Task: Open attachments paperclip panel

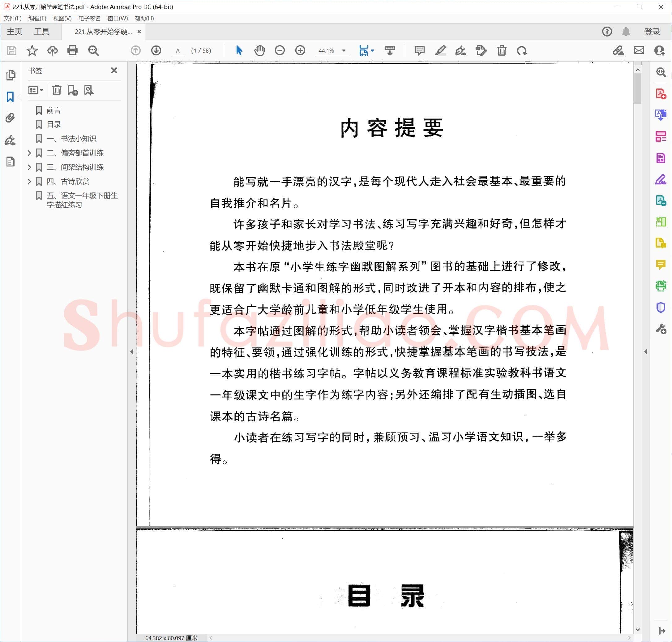Action: (10, 118)
